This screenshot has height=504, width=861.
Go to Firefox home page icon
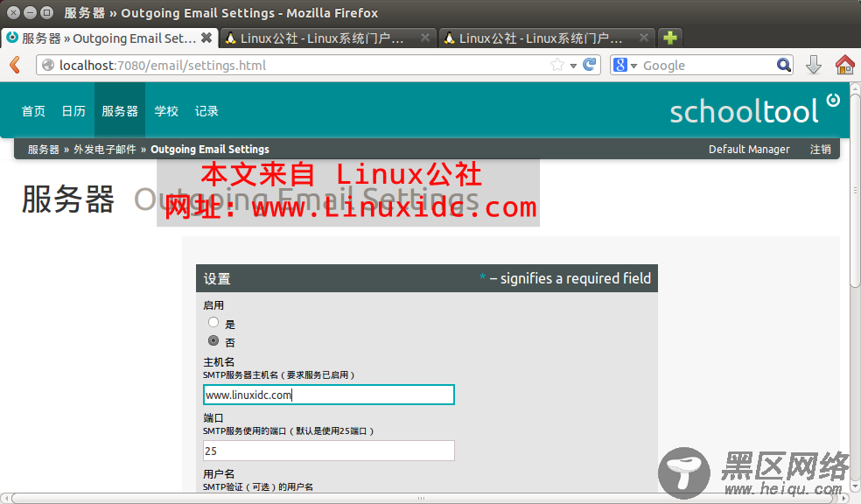844,65
